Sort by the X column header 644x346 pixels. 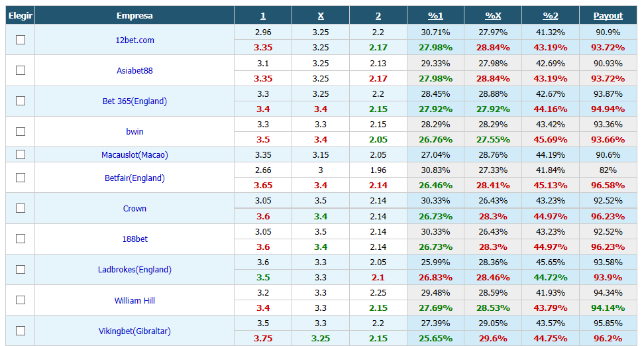321,16
